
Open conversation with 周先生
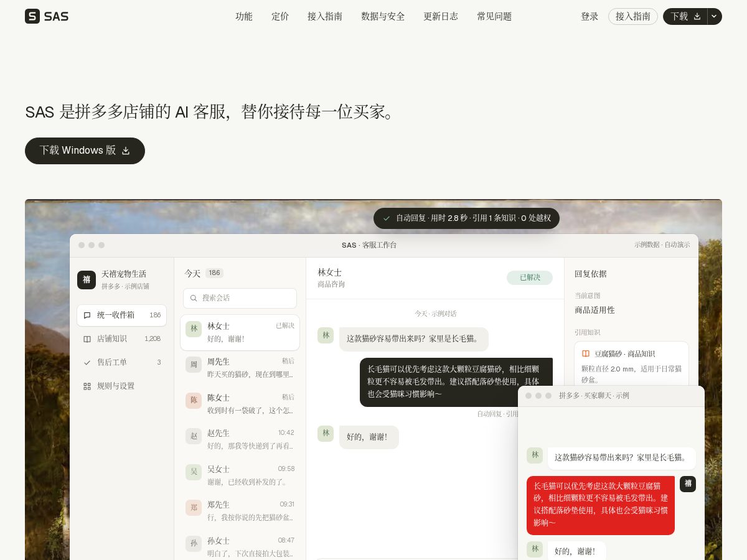point(240,368)
